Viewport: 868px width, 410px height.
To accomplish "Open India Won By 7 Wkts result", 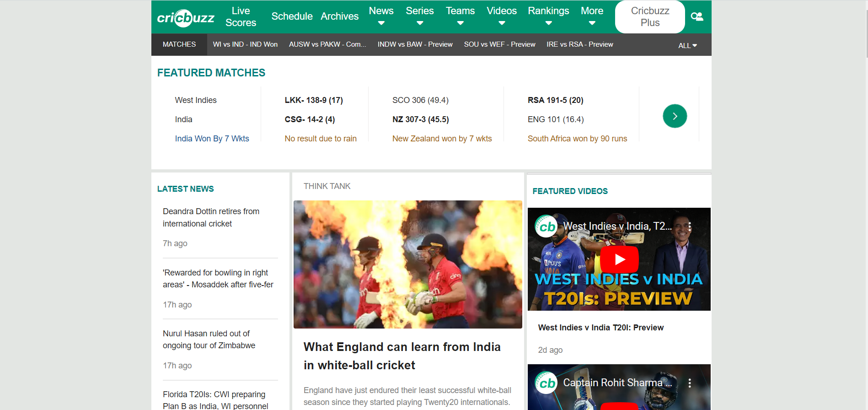I will [212, 139].
